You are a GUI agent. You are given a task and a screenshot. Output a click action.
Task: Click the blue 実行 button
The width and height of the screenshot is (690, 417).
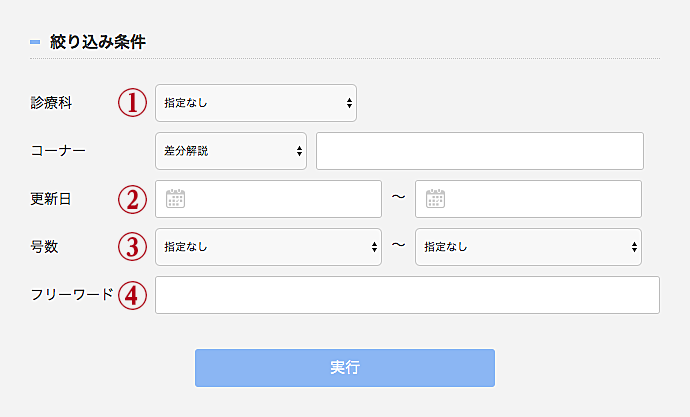(x=345, y=368)
